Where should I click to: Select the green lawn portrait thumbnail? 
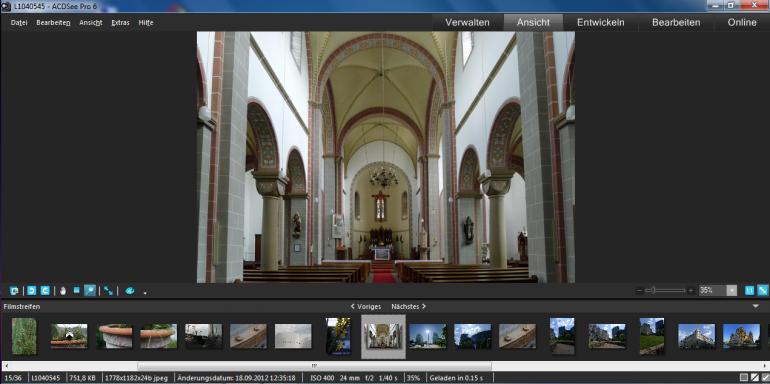(652, 336)
